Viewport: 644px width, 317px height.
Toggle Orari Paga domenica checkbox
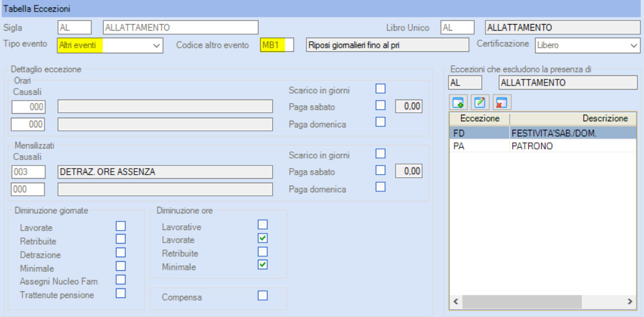pos(381,122)
